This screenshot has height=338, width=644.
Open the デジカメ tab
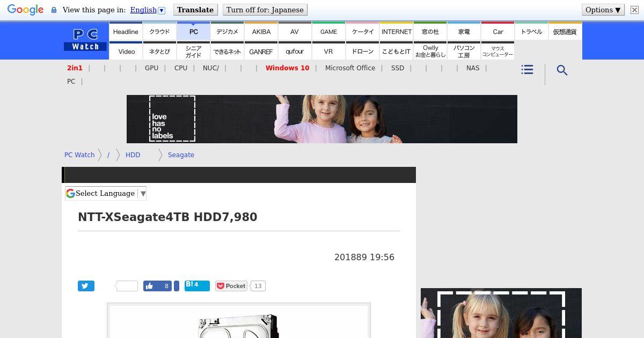[227, 31]
